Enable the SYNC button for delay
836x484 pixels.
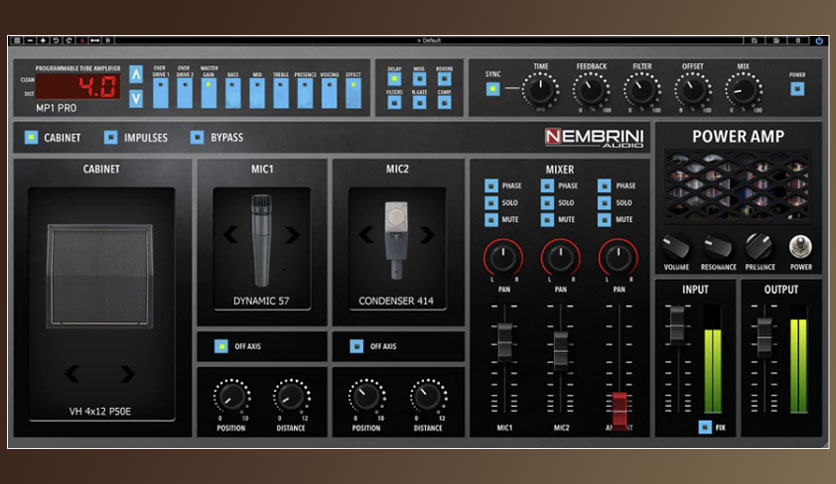tap(493, 88)
